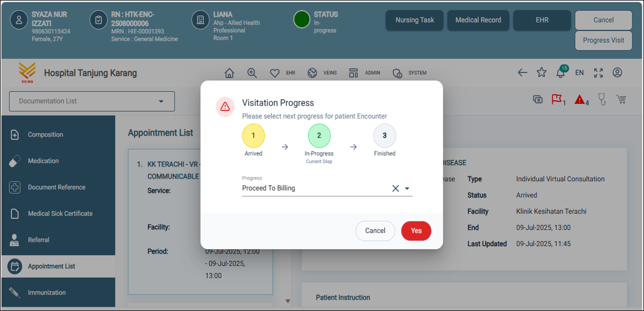The image size is (644, 311).
Task: Select the Finished step 3 circle
Action: click(x=384, y=136)
